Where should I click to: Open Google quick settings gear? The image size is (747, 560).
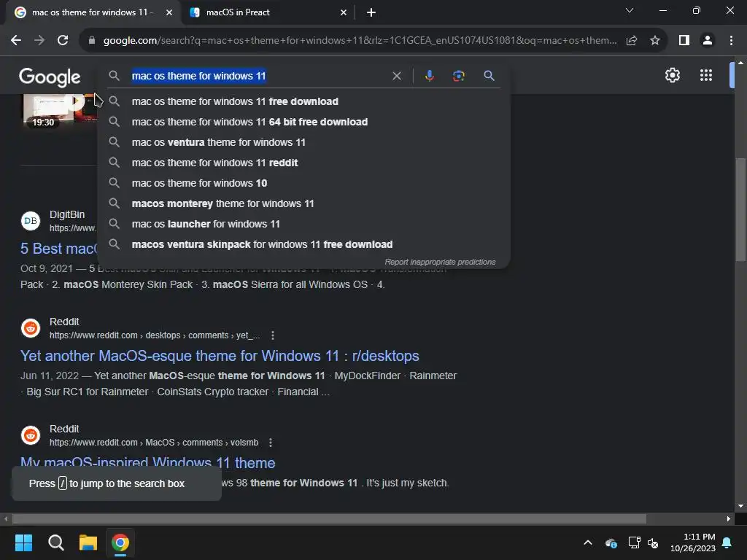pos(672,75)
